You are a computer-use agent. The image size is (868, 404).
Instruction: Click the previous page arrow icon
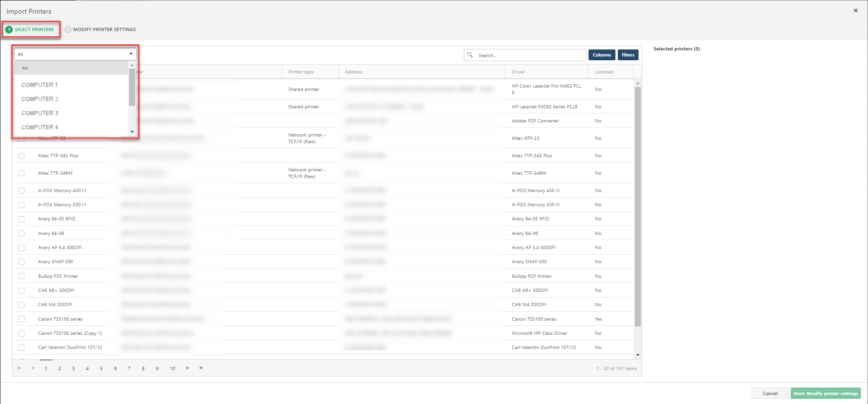tap(33, 368)
